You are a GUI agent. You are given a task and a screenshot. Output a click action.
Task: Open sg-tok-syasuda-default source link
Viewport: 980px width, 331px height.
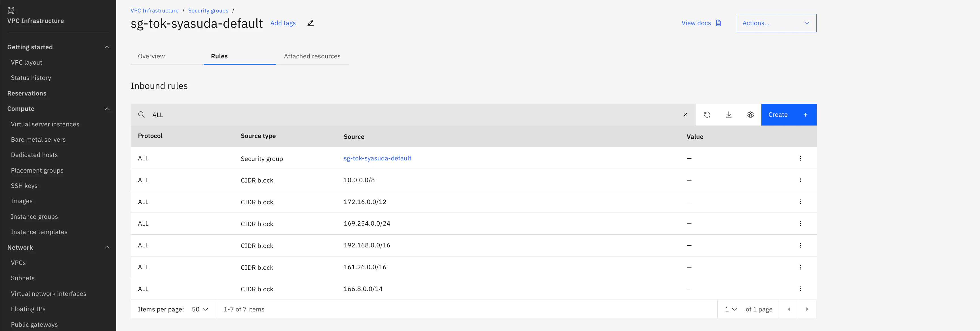pos(377,158)
